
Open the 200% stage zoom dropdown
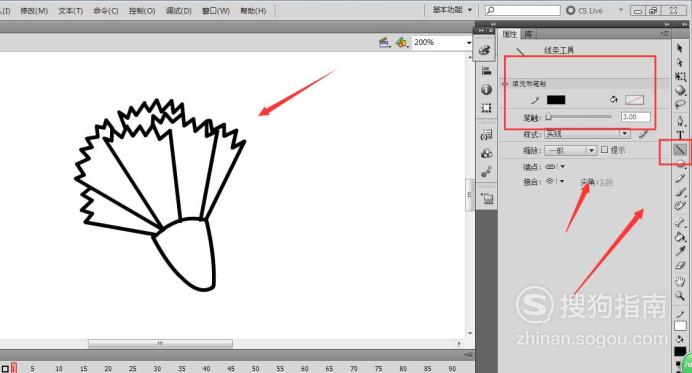tap(468, 43)
